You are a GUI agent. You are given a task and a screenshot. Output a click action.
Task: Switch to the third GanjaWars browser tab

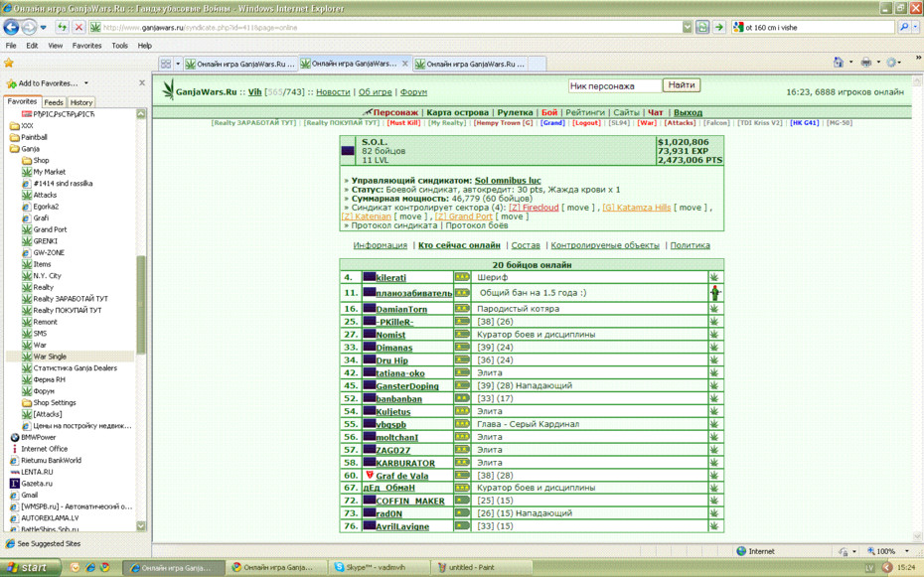[470, 64]
